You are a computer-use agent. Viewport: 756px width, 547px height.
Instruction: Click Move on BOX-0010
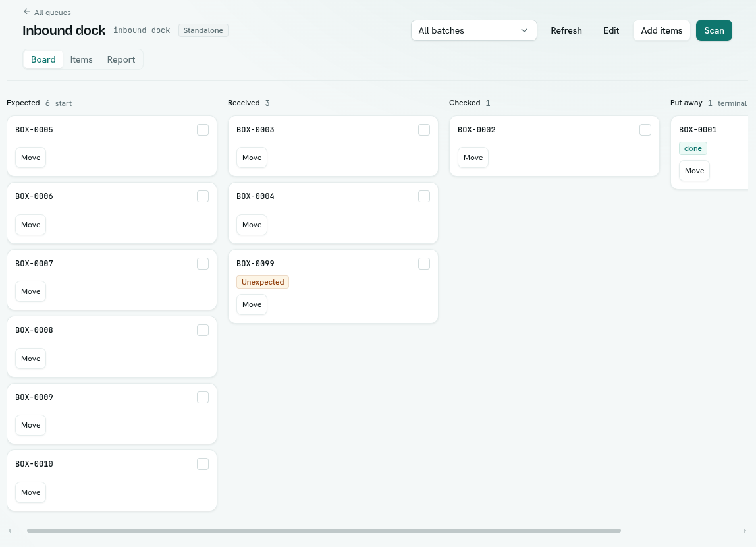pyautogui.click(x=31, y=492)
